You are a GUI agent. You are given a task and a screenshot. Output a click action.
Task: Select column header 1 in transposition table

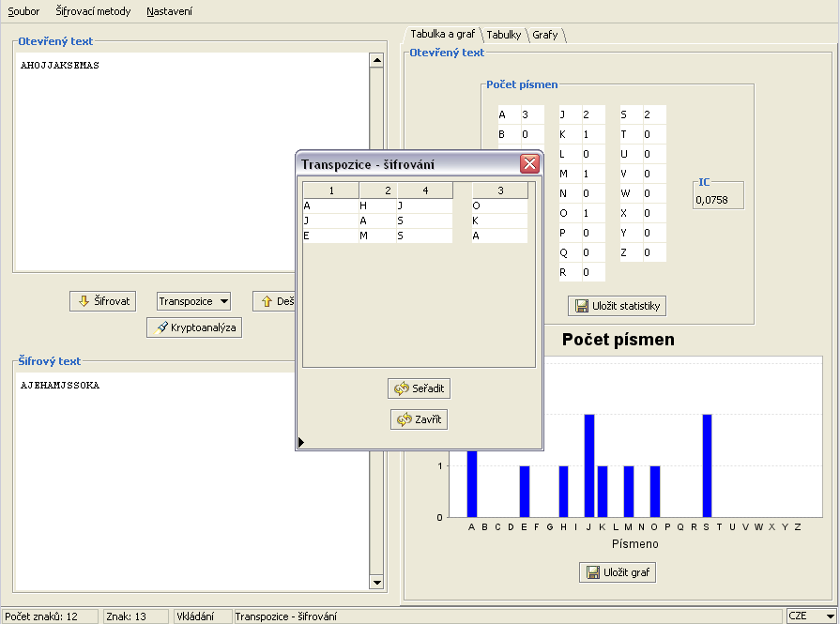tap(331, 190)
